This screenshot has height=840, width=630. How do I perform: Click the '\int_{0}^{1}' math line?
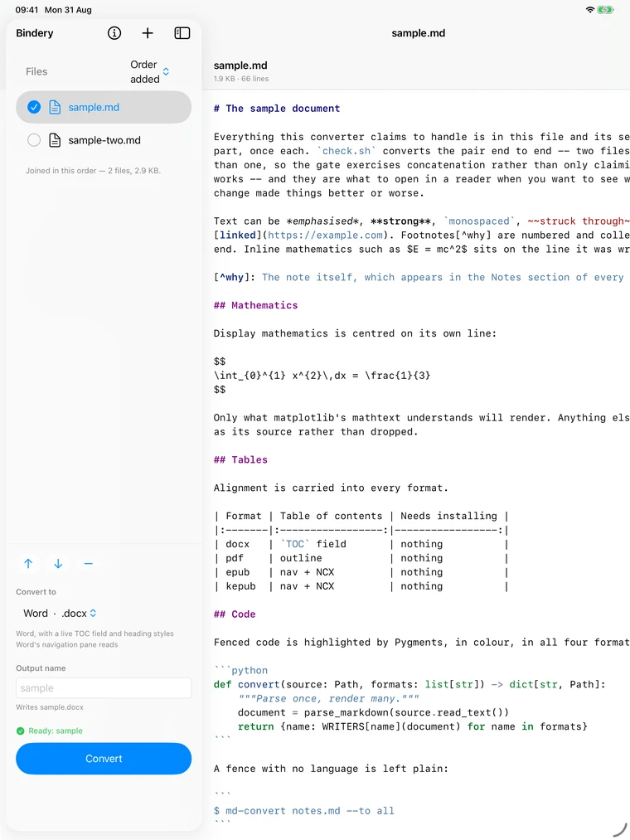point(322,376)
